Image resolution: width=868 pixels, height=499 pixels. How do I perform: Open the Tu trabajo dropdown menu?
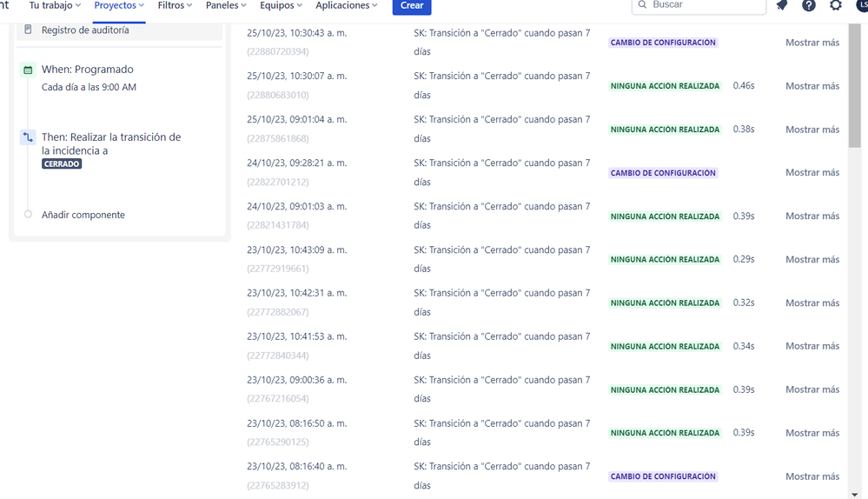pos(55,5)
